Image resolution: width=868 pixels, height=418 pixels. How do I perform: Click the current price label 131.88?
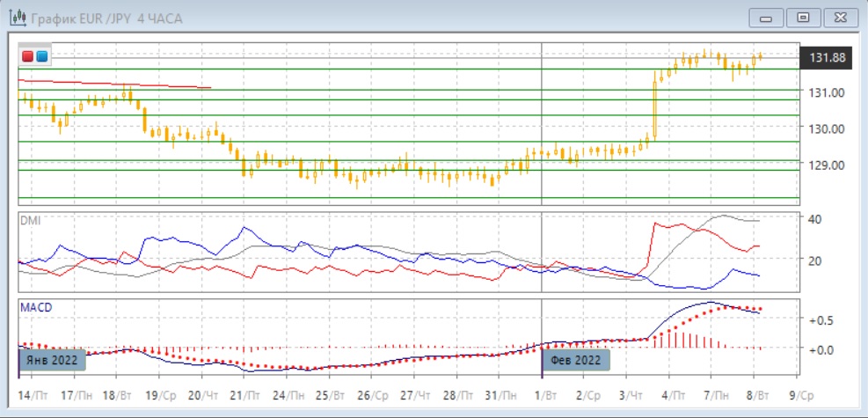(x=826, y=58)
